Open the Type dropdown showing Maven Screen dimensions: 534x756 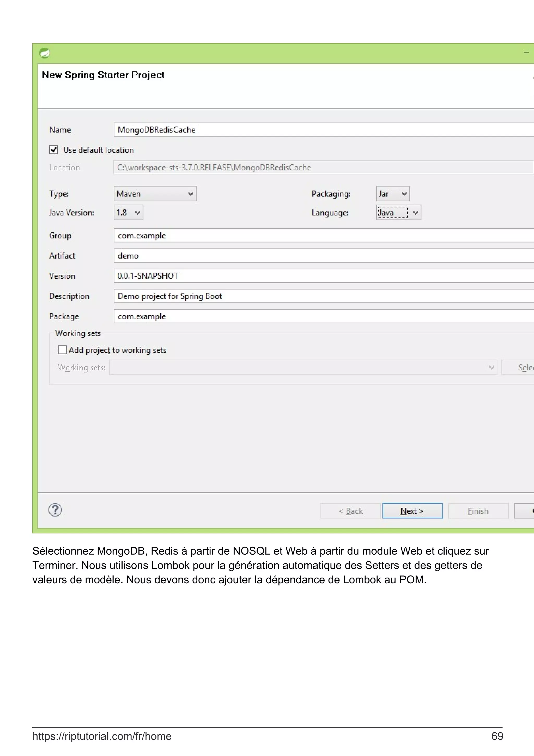(x=155, y=194)
